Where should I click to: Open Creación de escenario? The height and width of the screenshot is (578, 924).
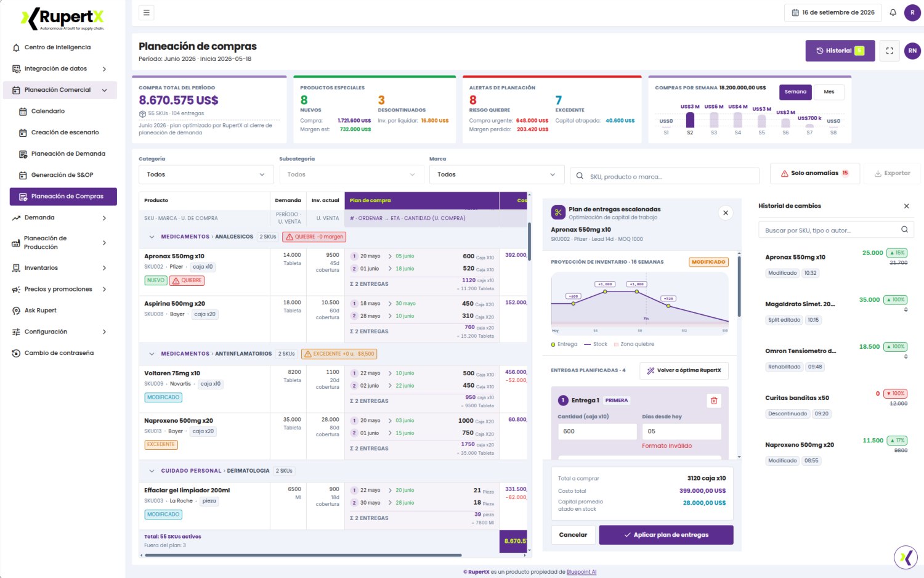point(63,132)
